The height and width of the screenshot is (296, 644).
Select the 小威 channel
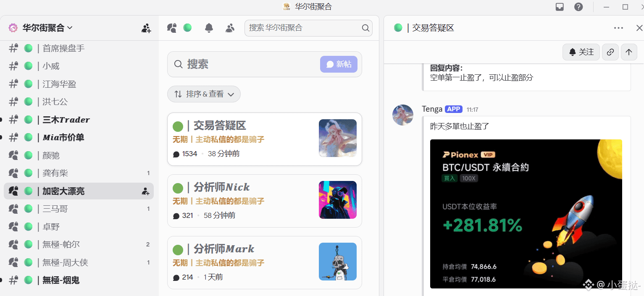tap(79, 66)
